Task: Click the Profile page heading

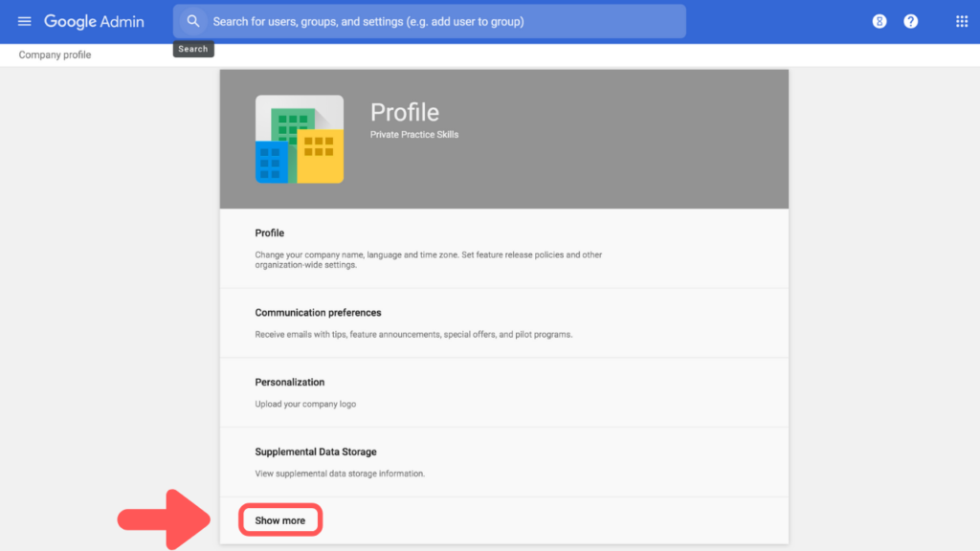Action: pos(404,112)
